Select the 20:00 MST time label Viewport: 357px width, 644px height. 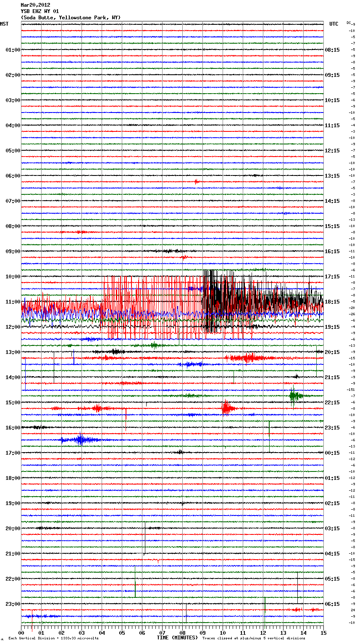pyautogui.click(x=13, y=529)
